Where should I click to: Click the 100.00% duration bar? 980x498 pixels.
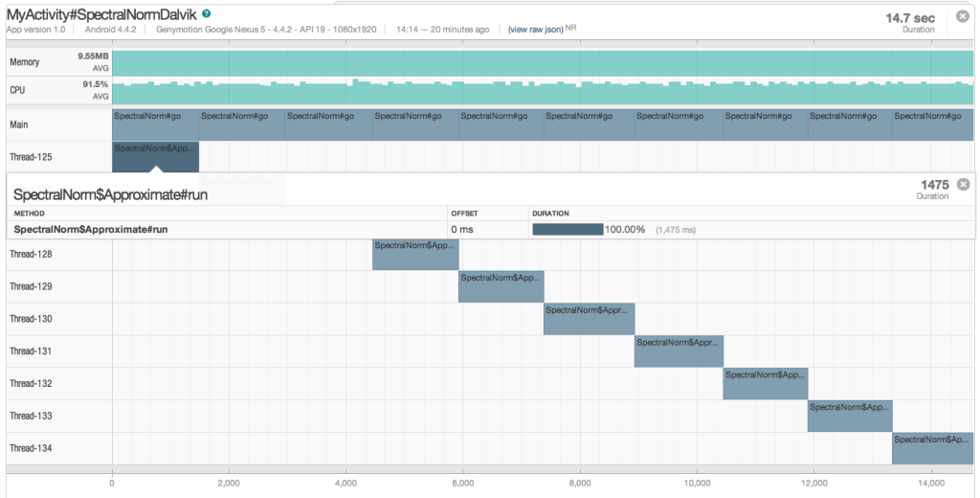coord(568,230)
